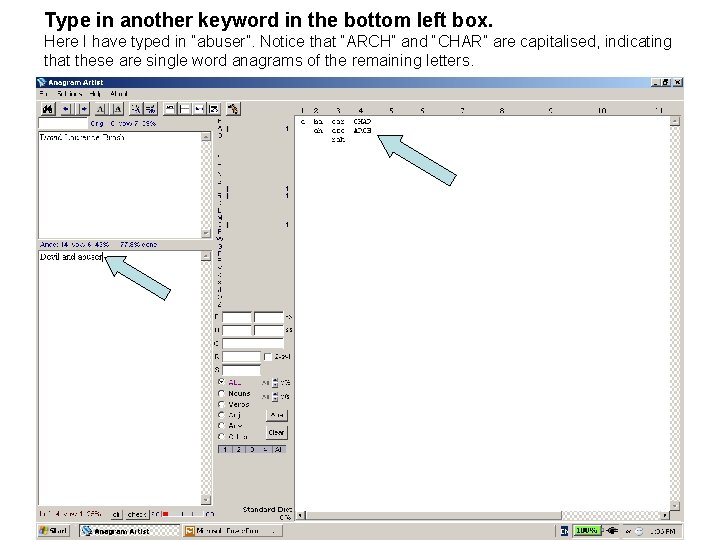
Task: Click the last toolbar icon at the far right
Action: pyautogui.click(x=233, y=109)
